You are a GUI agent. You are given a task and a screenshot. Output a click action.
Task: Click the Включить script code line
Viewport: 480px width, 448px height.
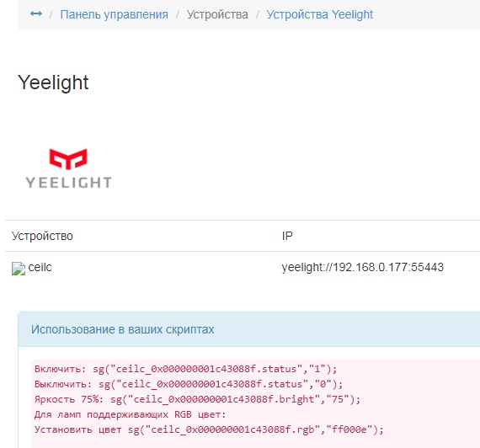click(x=186, y=369)
